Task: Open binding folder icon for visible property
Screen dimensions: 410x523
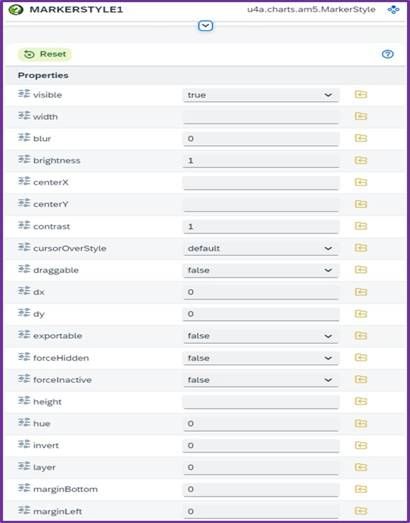Action: [x=361, y=94]
